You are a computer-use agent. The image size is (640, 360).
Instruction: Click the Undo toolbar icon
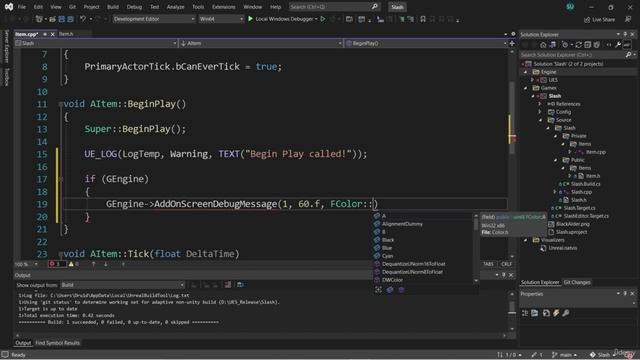point(83,19)
